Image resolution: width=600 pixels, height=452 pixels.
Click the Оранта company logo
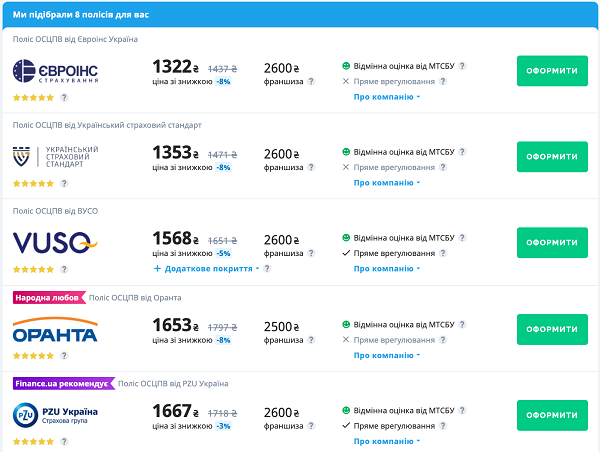click(55, 330)
